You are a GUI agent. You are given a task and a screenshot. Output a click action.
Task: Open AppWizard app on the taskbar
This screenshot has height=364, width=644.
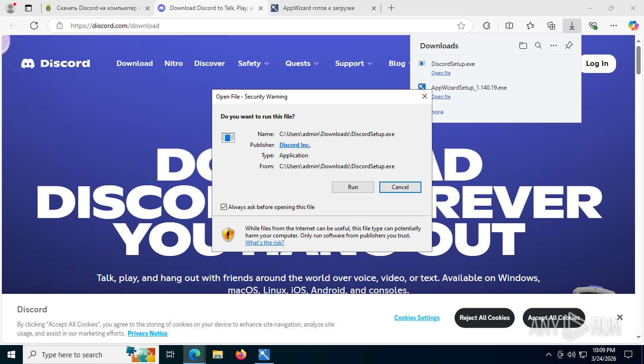click(x=264, y=355)
